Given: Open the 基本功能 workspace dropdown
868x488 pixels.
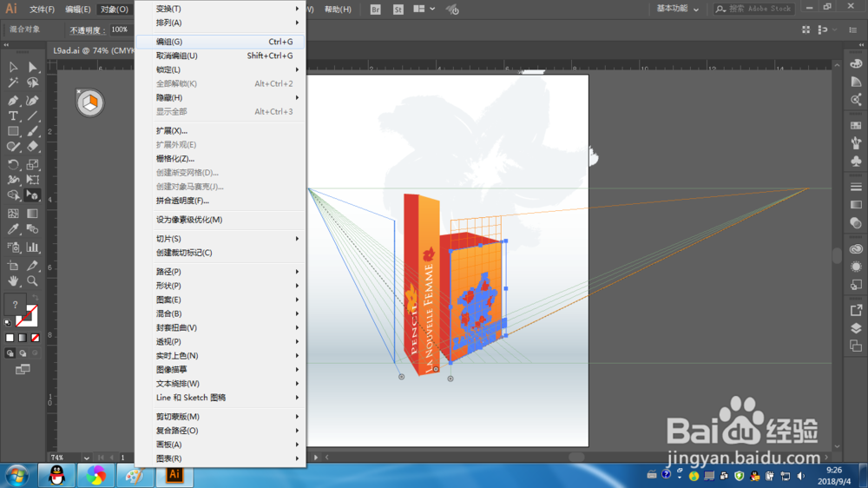Looking at the screenshot, I should [678, 9].
